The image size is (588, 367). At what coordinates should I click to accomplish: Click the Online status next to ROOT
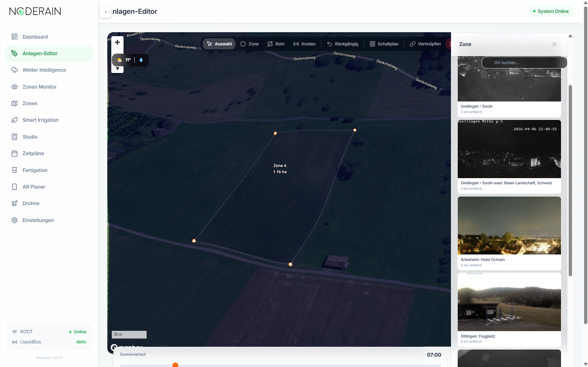point(78,332)
